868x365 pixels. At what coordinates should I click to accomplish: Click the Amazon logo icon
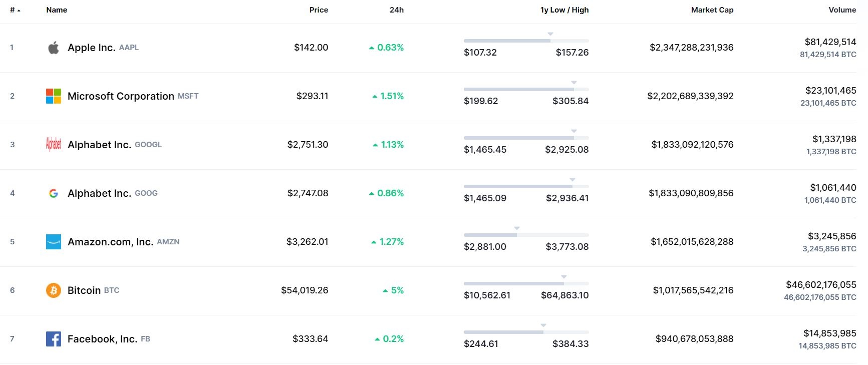pos(54,242)
